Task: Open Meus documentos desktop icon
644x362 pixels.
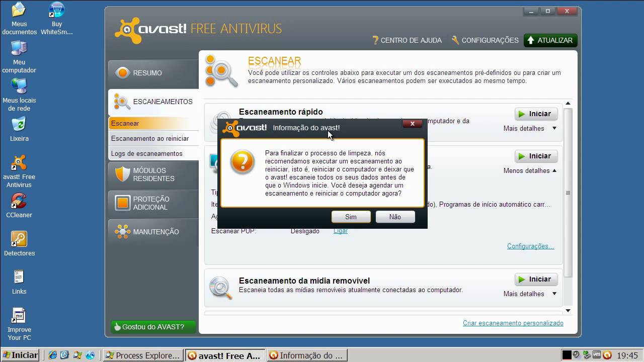Action: coord(19,19)
